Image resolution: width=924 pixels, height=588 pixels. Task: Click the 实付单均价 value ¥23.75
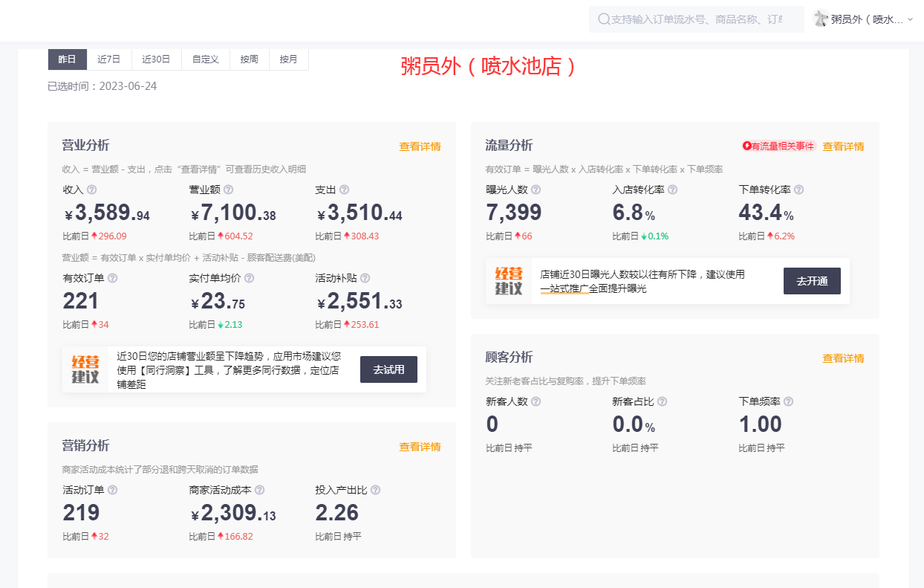218,303
